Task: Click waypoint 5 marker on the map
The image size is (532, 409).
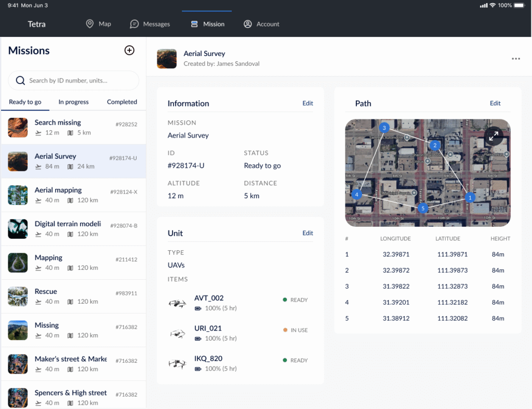Action: [422, 208]
